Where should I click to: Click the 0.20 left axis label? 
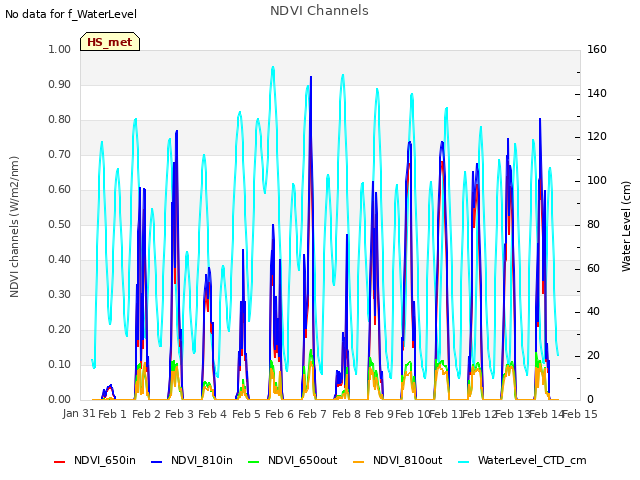tap(60, 329)
